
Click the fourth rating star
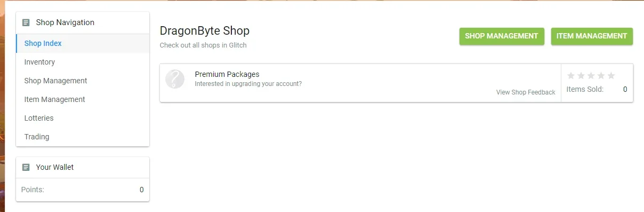(601, 75)
